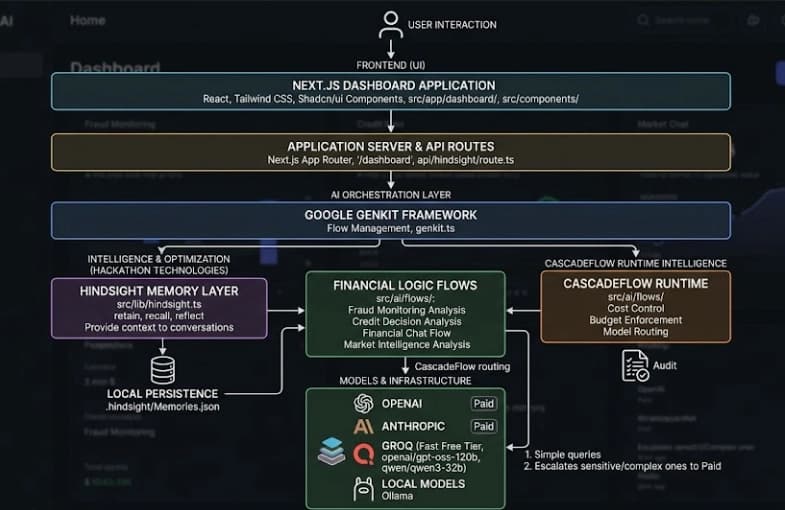Select the Application Server & API Routes box
Screen dimensions: 785x510
(390, 152)
